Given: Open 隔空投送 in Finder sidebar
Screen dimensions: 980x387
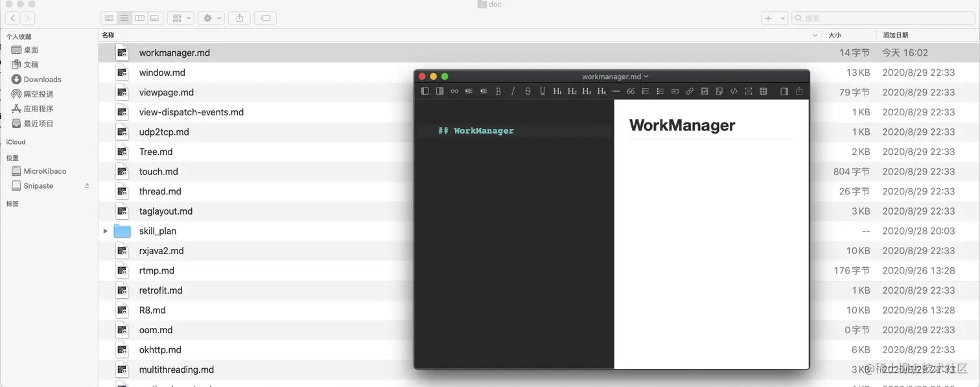Looking at the screenshot, I should 32,94.
